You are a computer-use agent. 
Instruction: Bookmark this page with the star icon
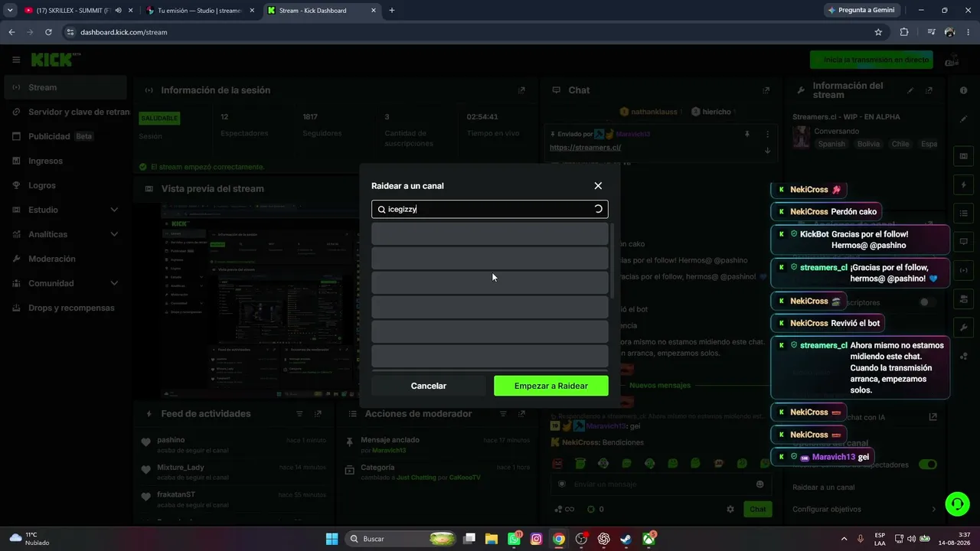point(878,32)
